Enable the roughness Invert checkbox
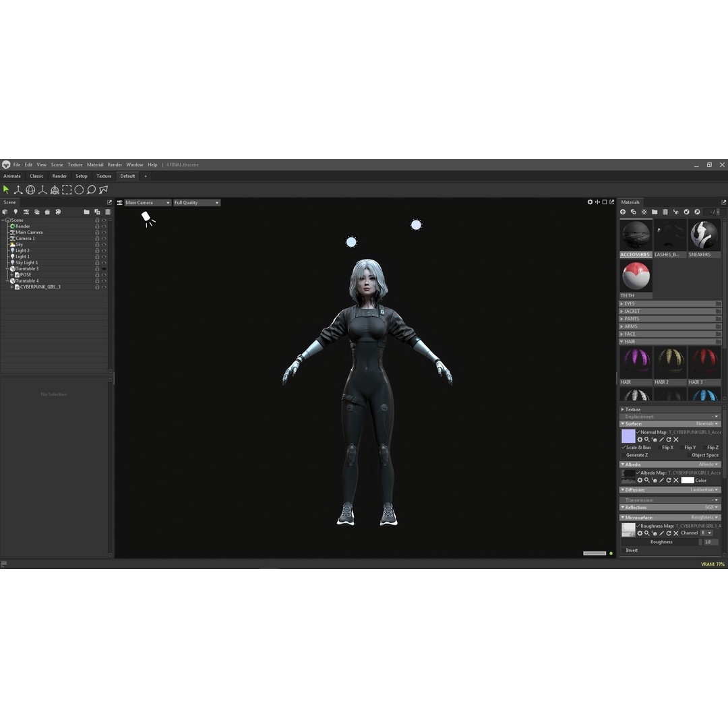This screenshot has height=728, width=728. click(624, 550)
